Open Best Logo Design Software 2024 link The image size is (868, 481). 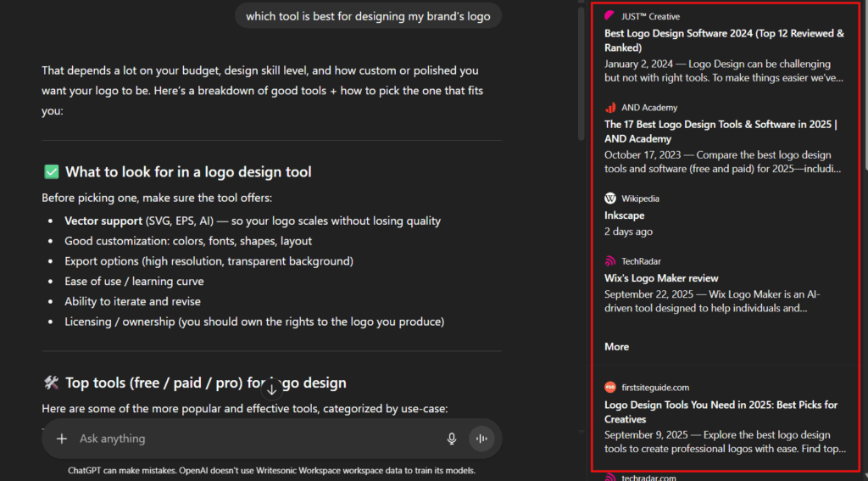724,41
